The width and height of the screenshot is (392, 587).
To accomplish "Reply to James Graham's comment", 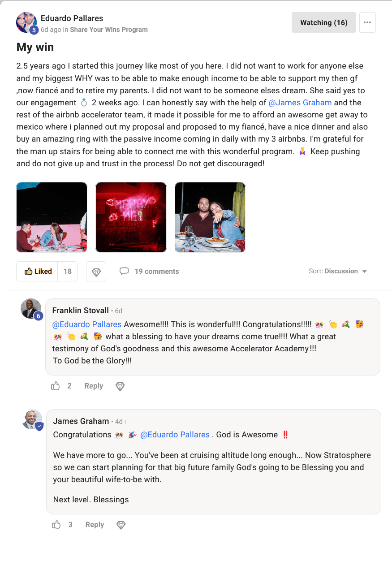I will 95,525.
